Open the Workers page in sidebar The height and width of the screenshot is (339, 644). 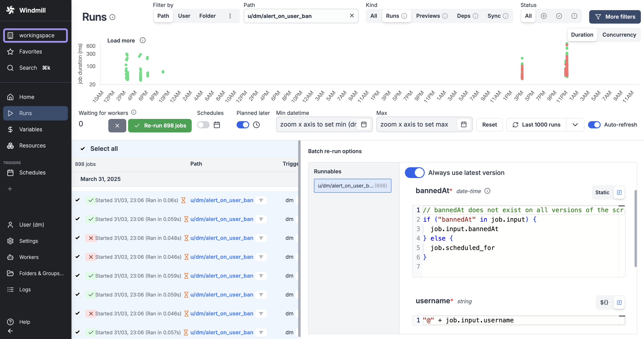(29, 257)
